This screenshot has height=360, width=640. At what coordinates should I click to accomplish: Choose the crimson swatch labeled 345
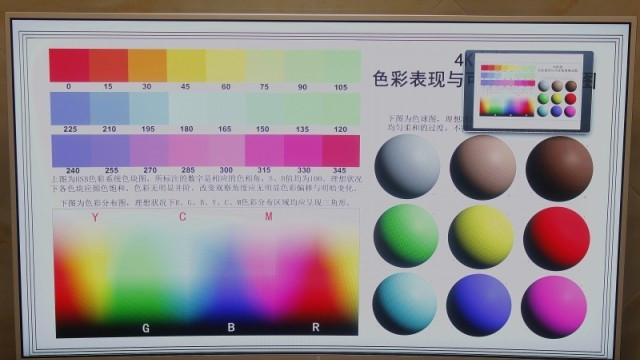[341, 151]
